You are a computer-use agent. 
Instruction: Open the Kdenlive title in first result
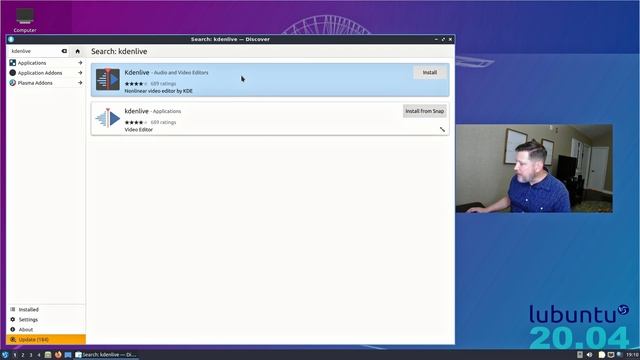tap(137, 72)
